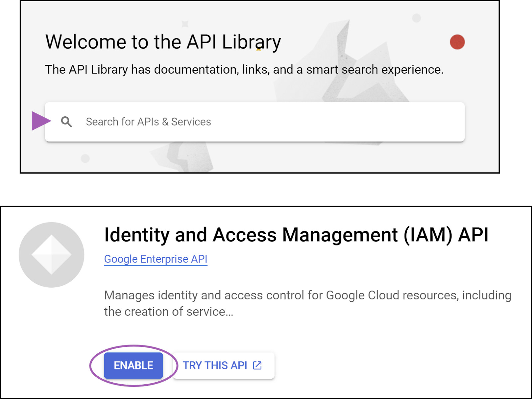The width and height of the screenshot is (532, 399).
Task: Follow the Google Enterprise API link
Action: pyautogui.click(x=156, y=259)
